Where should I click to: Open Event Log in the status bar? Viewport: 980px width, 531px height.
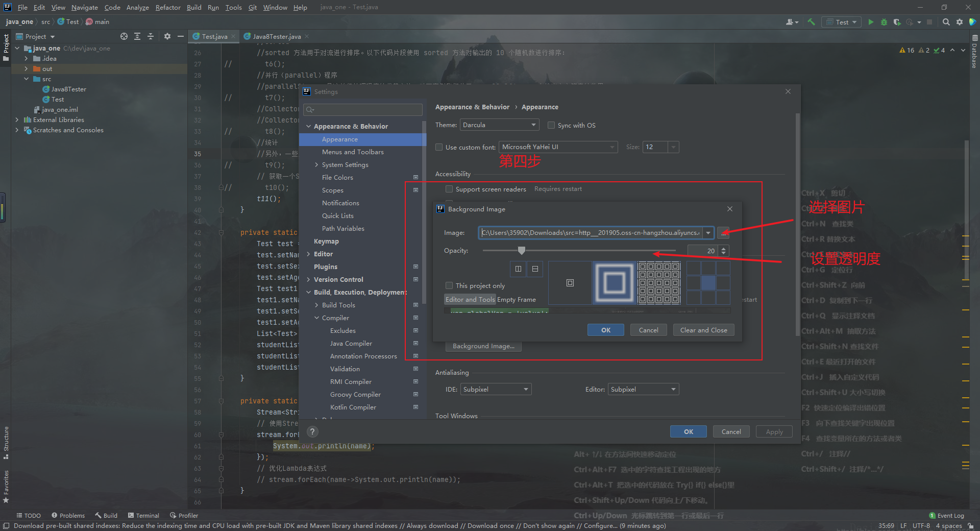point(946,516)
